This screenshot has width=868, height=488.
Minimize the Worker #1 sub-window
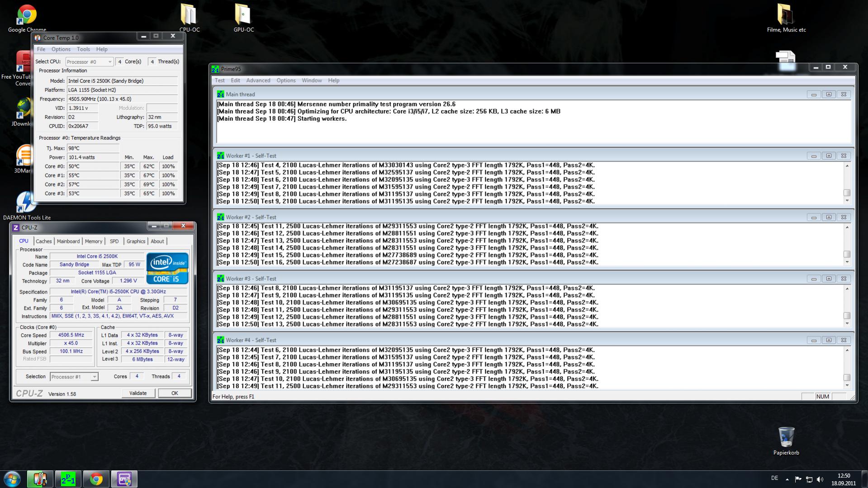pyautogui.click(x=814, y=156)
